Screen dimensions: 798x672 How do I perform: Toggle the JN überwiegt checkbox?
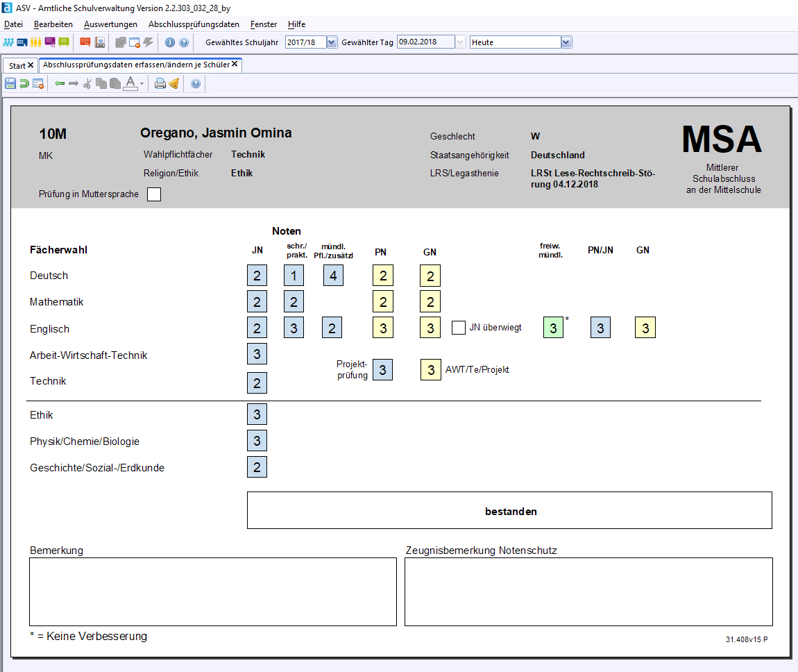[459, 328]
